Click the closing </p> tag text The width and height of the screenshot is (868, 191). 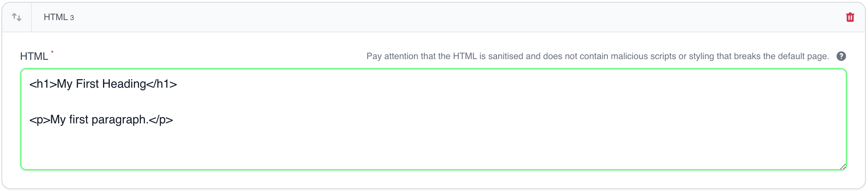(x=161, y=120)
